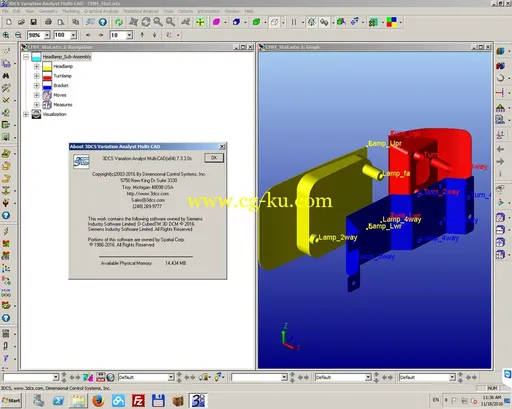Expand the Visualization tree node
512x409 pixels.
click(x=26, y=114)
